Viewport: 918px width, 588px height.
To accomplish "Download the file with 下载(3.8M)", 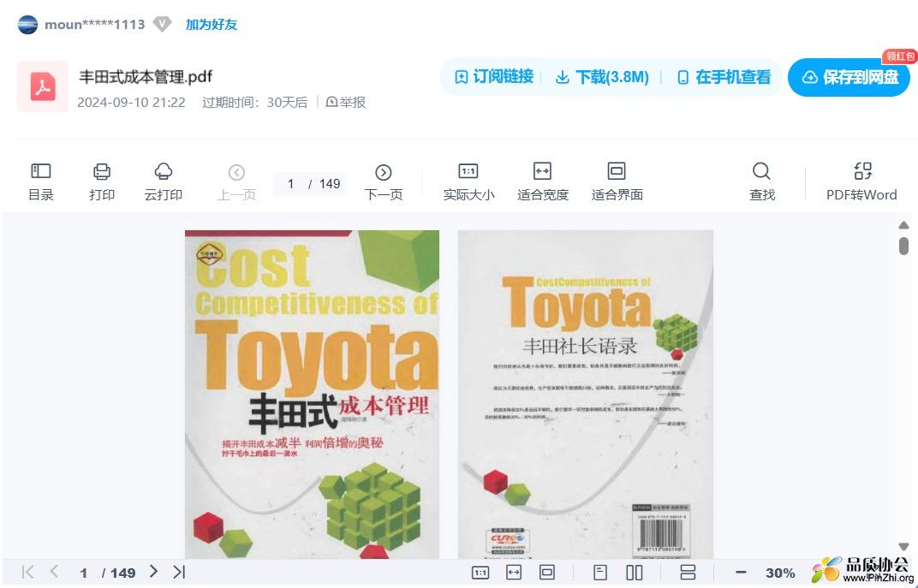I will pyautogui.click(x=602, y=77).
